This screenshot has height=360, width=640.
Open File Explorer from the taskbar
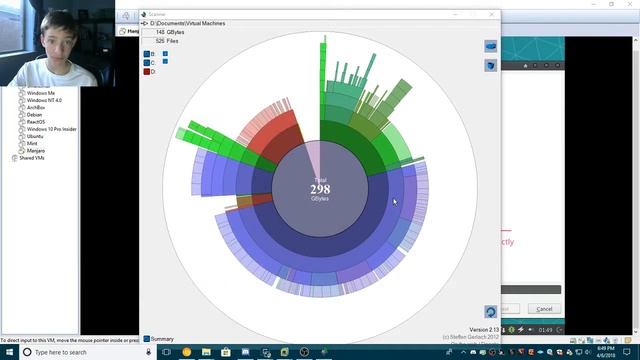click(x=206, y=352)
